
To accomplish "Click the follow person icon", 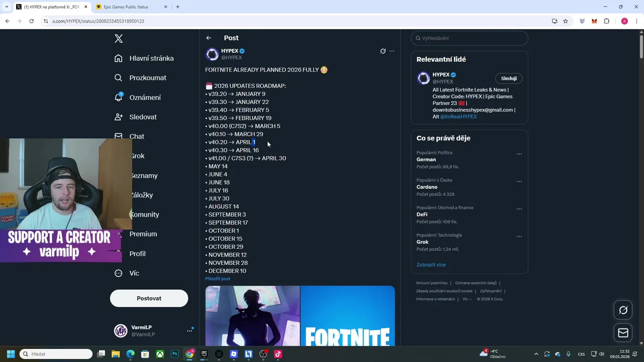I will pyautogui.click(x=118, y=117).
